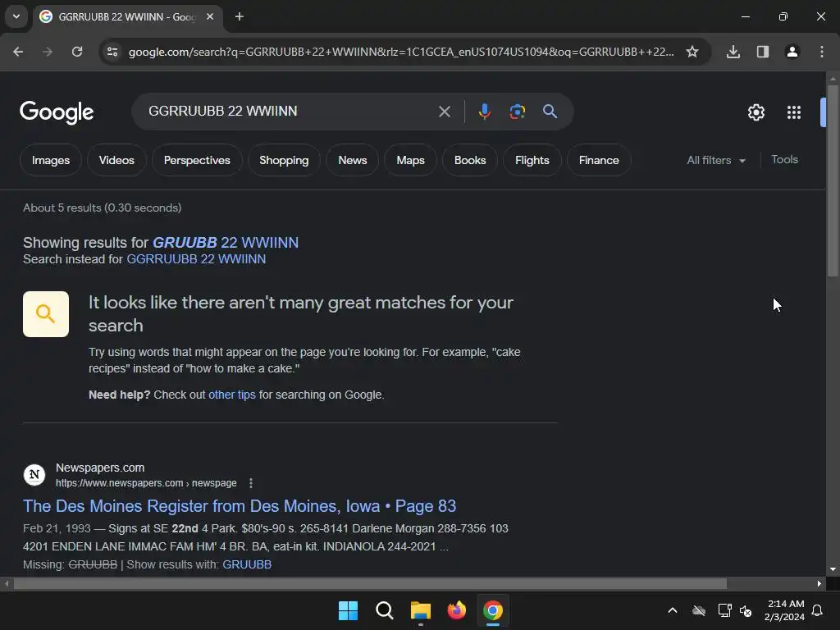This screenshot has width=840, height=630.
Task: Go back to the previous page
Action: (18, 52)
